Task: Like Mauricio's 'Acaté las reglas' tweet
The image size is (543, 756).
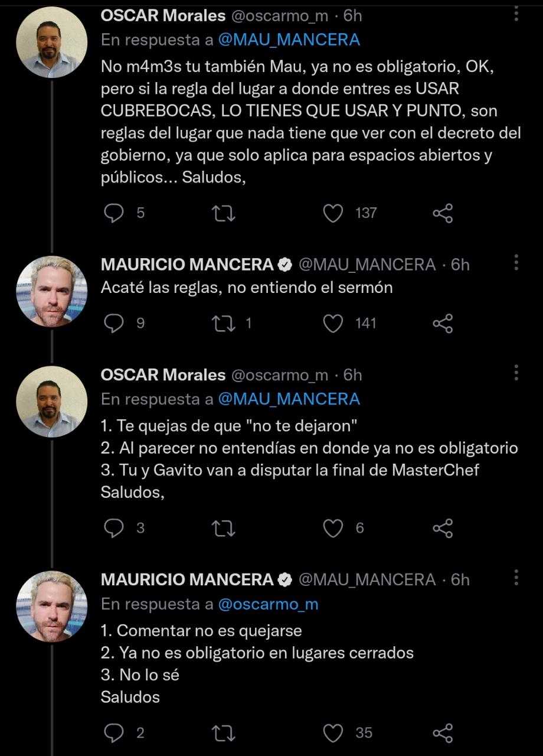Action: click(x=334, y=323)
